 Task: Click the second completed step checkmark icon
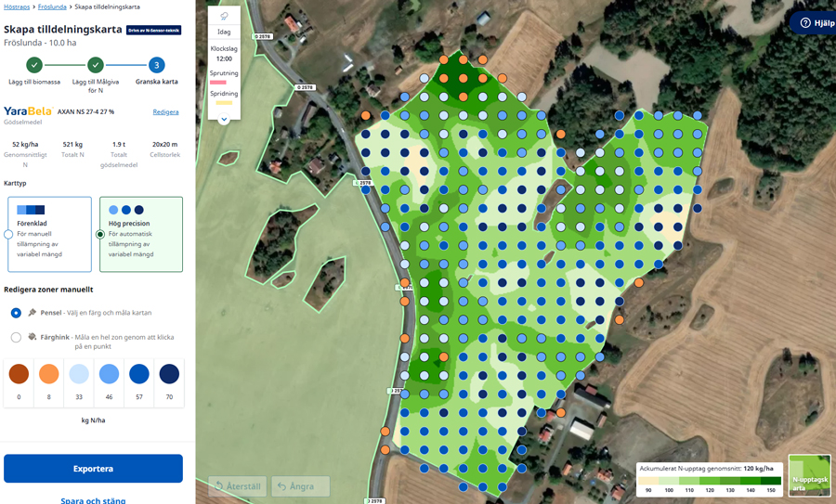pos(96,65)
